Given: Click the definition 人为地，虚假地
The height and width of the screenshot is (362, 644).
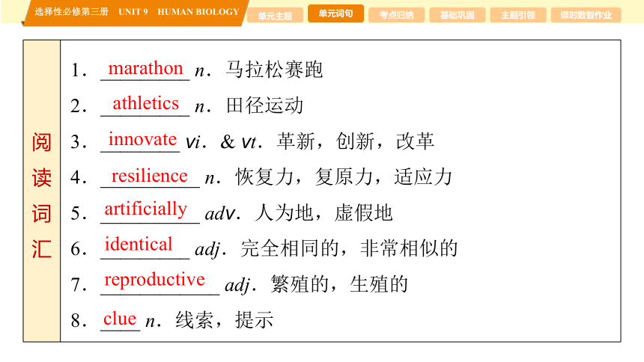Looking at the screenshot, I should pos(323,213).
